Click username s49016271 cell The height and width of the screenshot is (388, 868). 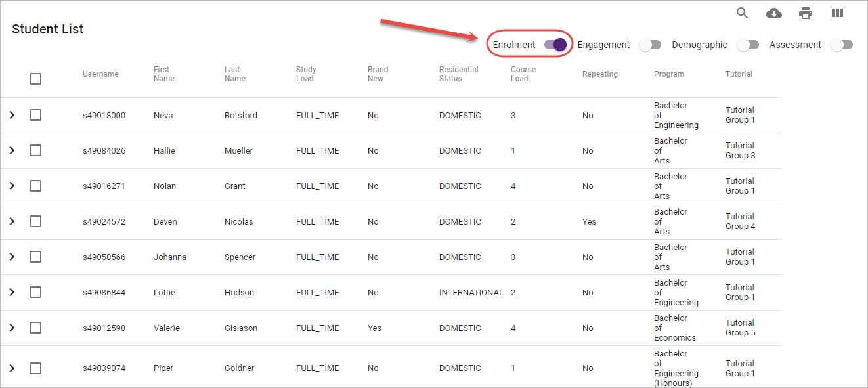[104, 186]
